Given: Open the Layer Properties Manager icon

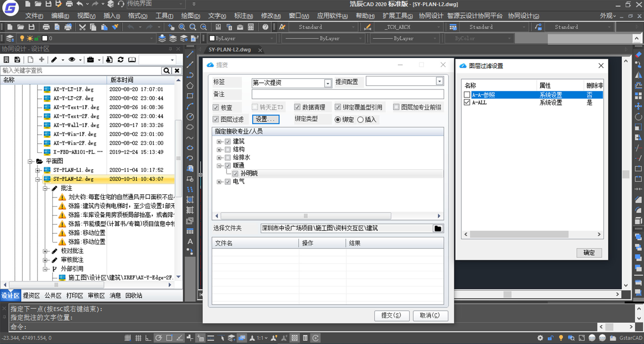Looking at the screenshot, I should pos(10,38).
